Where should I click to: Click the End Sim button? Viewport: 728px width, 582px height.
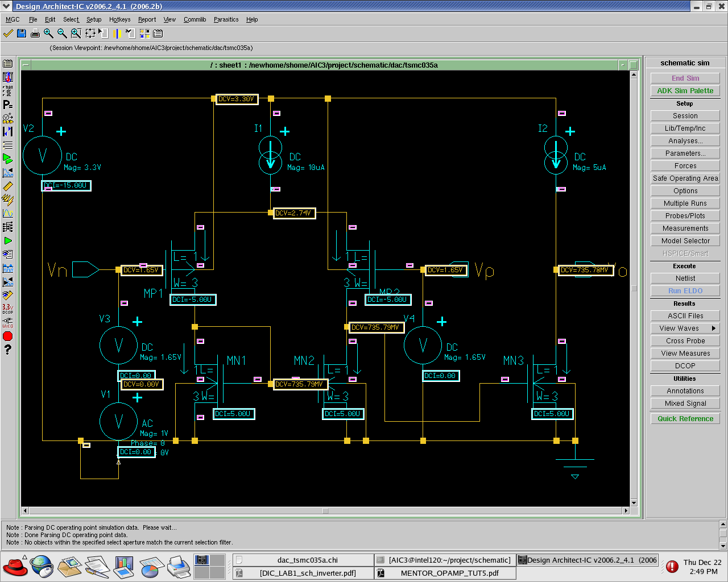[x=685, y=78]
